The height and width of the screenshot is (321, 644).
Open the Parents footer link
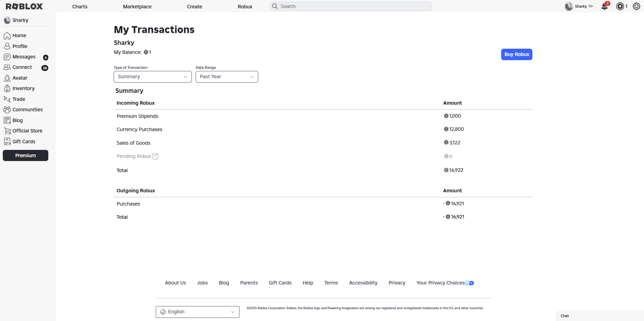pyautogui.click(x=249, y=283)
